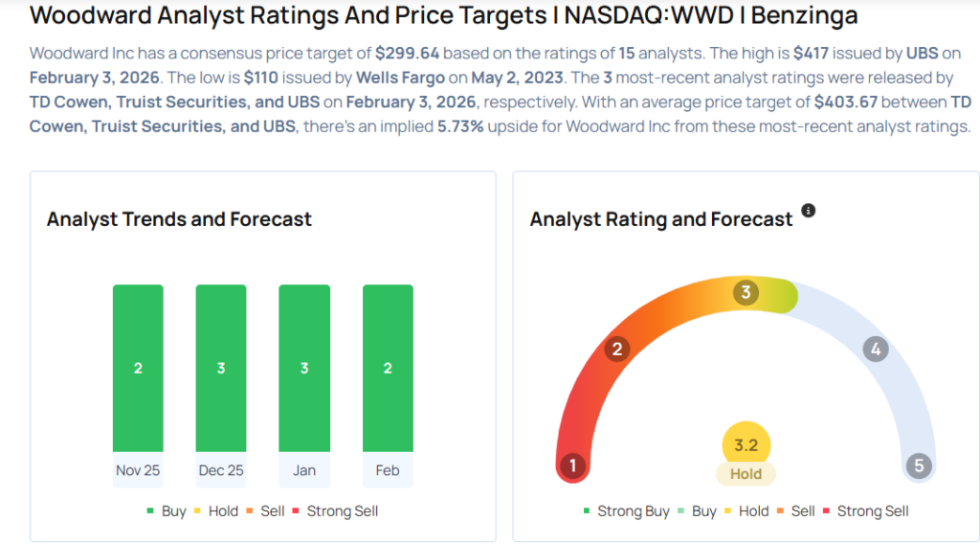Click gauge marker number 5
This screenshot has width=980, height=544.
[919, 466]
